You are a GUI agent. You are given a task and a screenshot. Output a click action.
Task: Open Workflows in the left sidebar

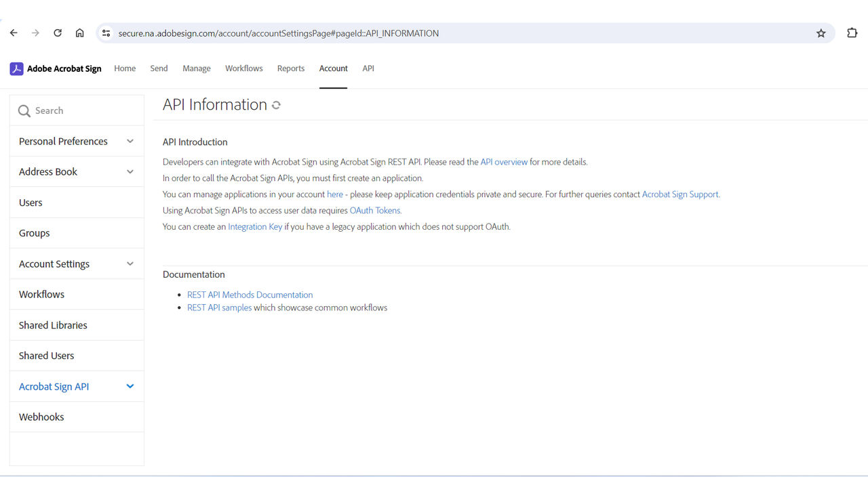(77, 294)
